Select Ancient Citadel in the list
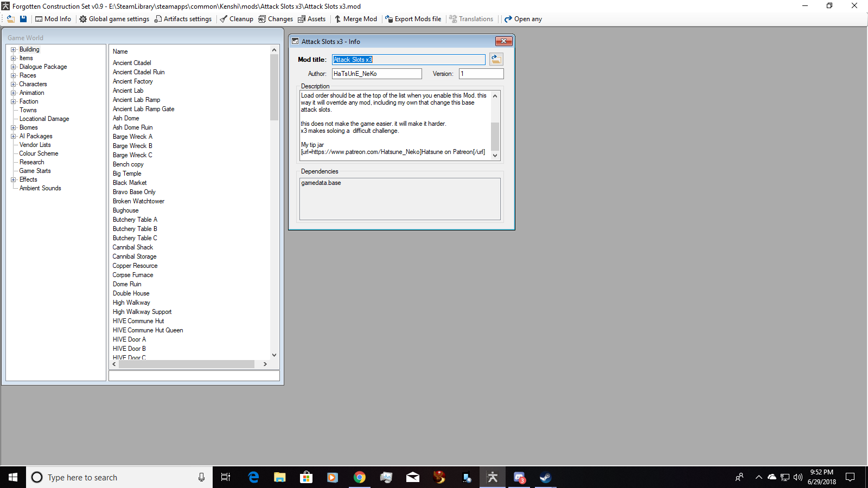Screen dimensions: 868x488 132,63
